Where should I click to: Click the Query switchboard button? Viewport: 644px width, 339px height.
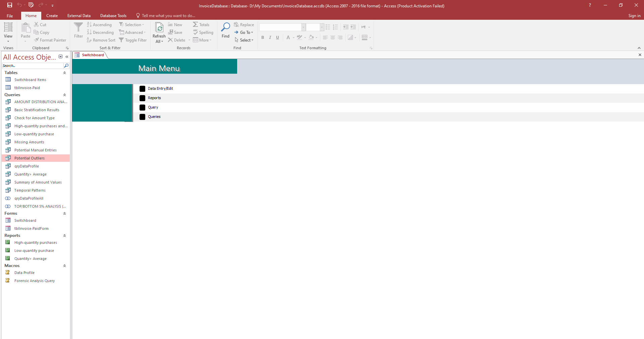pyautogui.click(x=142, y=108)
